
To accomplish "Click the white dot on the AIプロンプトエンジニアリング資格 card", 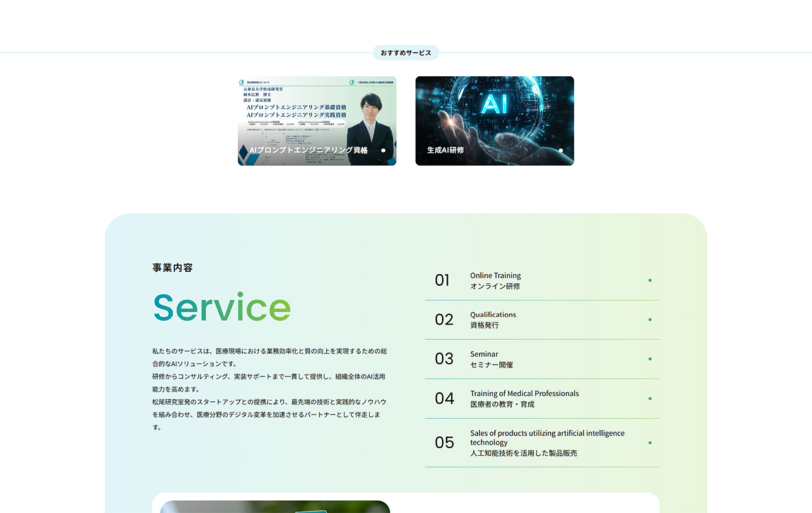I will [383, 150].
